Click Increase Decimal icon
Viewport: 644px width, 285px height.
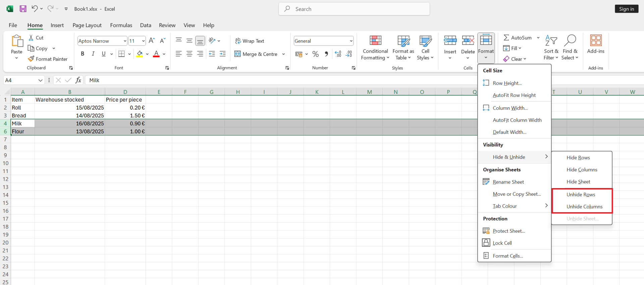pos(338,54)
